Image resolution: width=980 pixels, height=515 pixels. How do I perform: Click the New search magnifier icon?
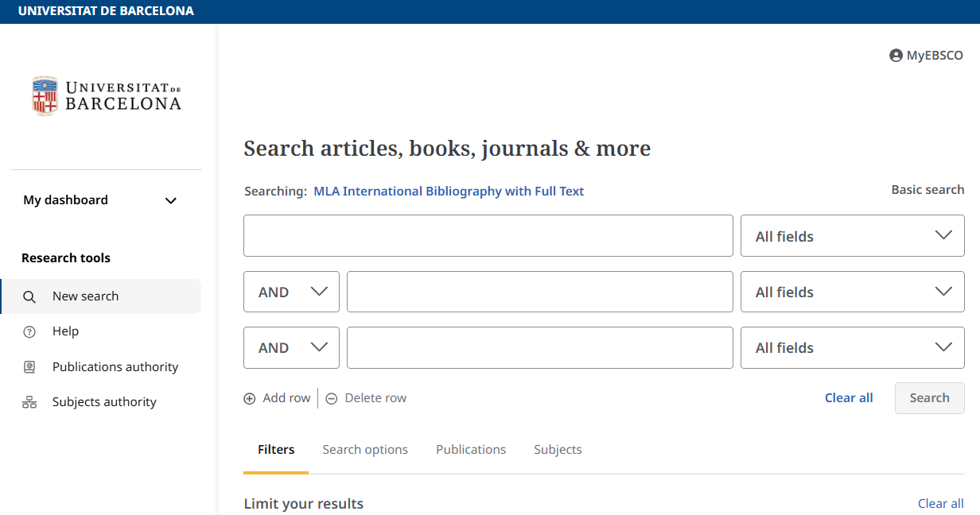coord(29,296)
